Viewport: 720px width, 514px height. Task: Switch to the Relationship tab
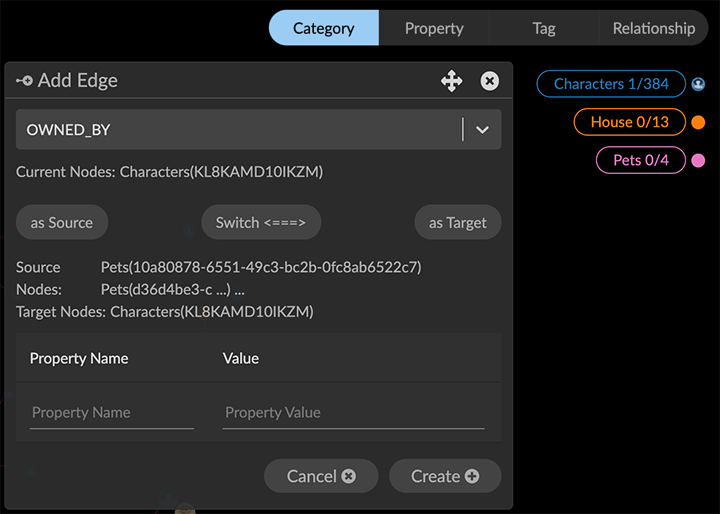[x=653, y=28]
